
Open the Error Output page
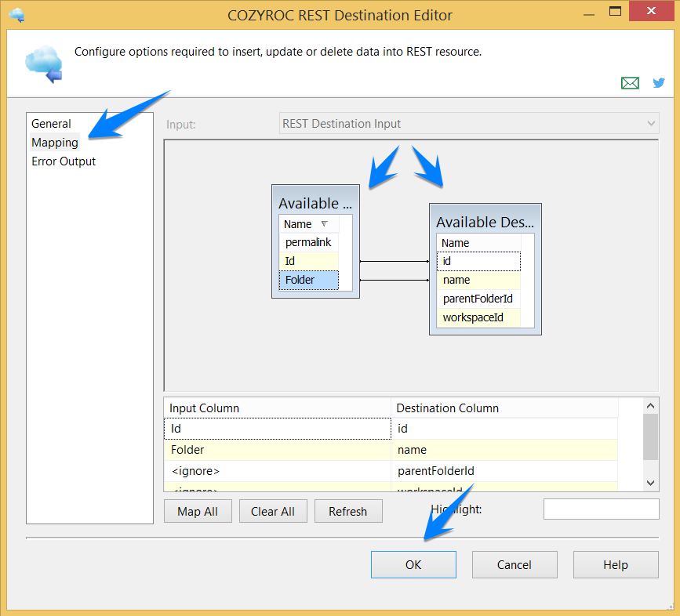coord(64,161)
